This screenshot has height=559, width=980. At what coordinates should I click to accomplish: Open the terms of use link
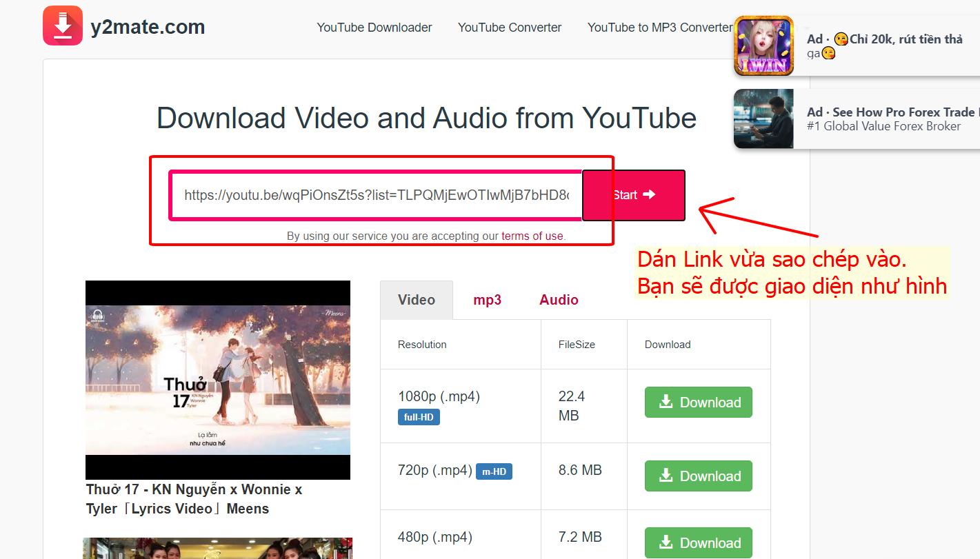[x=532, y=236]
